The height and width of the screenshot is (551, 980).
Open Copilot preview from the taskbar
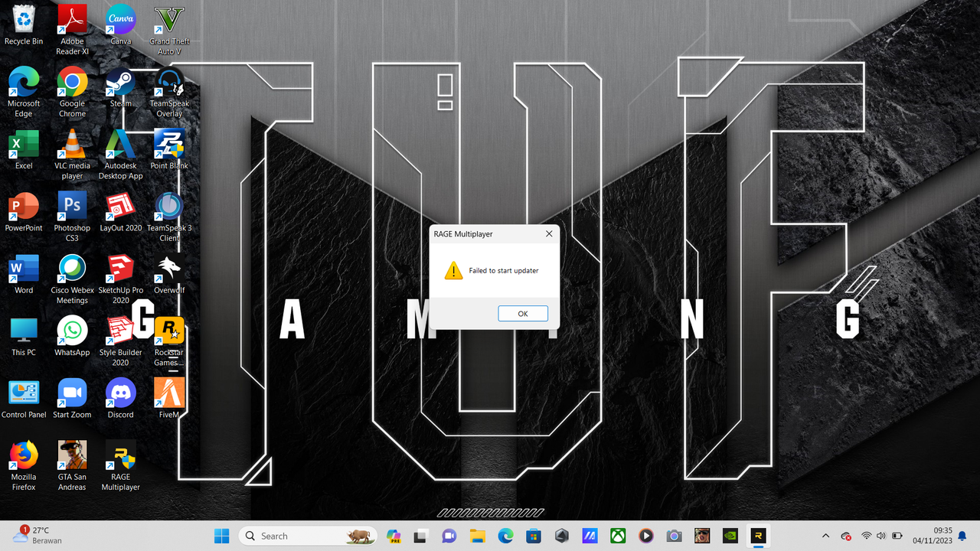[394, 536]
